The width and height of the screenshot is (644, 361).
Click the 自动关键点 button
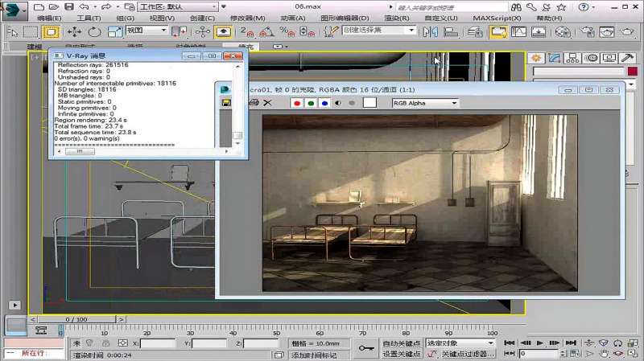401,343
